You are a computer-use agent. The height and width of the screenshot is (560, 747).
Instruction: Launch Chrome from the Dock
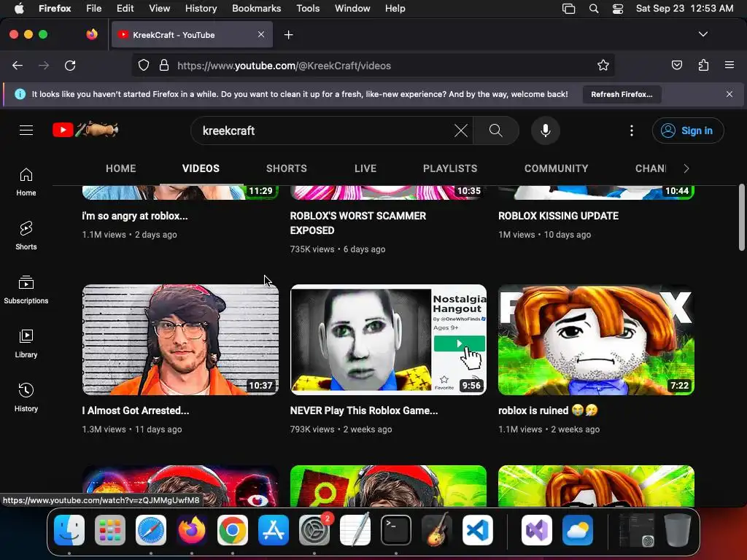tap(233, 530)
